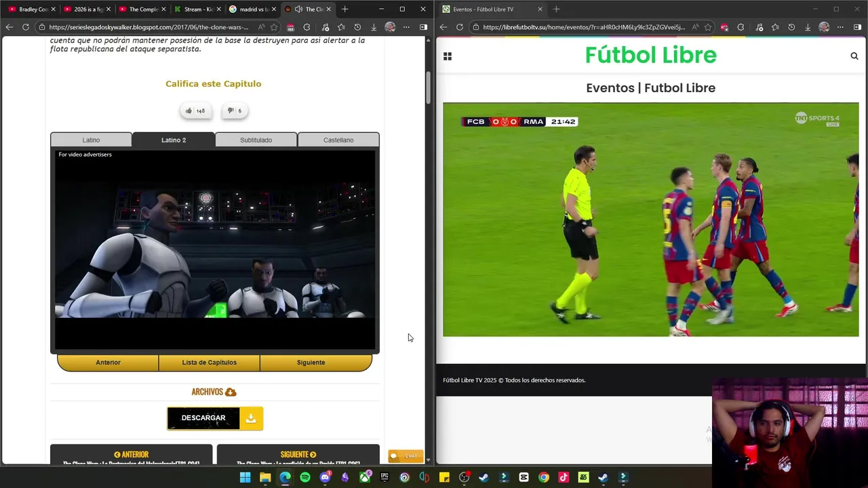Click the ARCHIVOS section heading
Image resolution: width=868 pixels, height=488 pixels.
point(214,392)
